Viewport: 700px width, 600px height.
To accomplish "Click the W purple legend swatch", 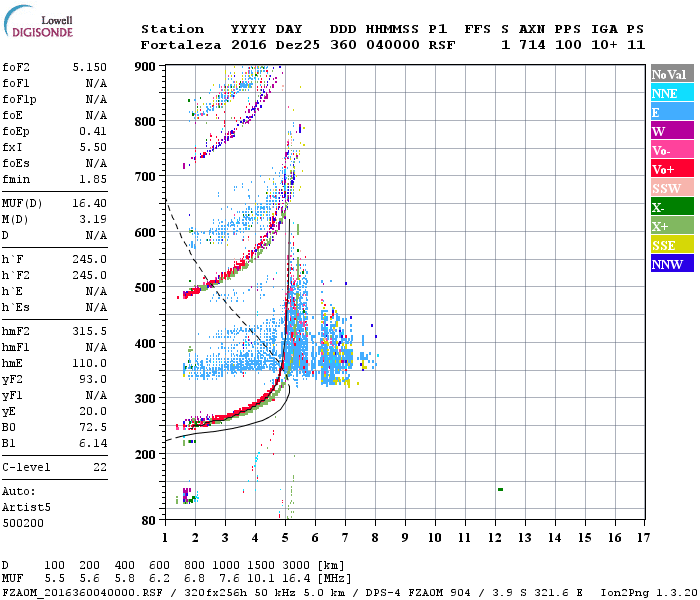I will (x=672, y=131).
